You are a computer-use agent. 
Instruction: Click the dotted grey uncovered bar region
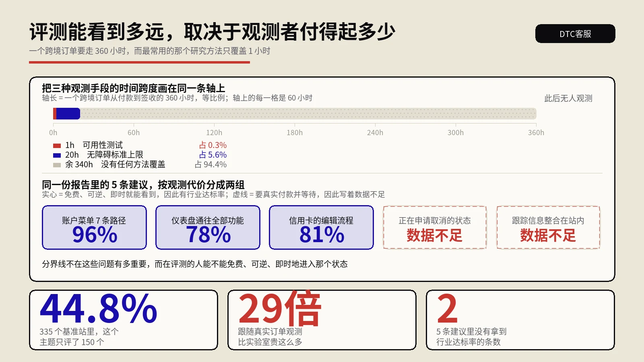click(308, 114)
